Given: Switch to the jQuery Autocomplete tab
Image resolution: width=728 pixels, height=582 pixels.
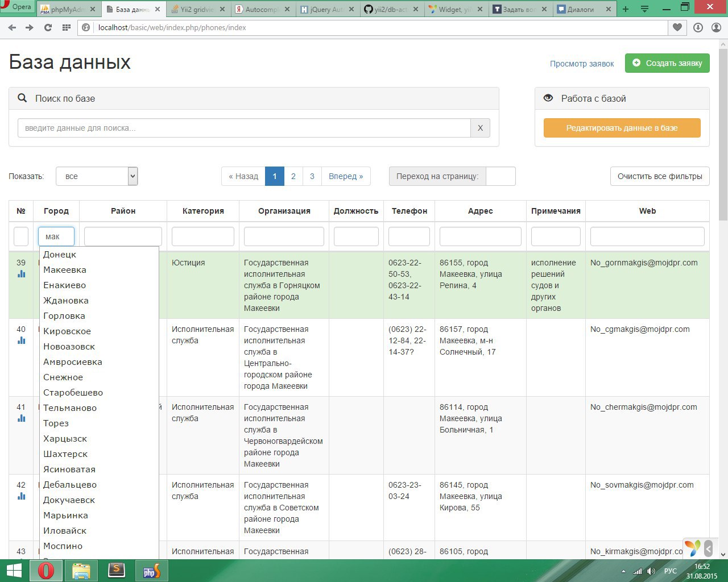Looking at the screenshot, I should click(327, 10).
